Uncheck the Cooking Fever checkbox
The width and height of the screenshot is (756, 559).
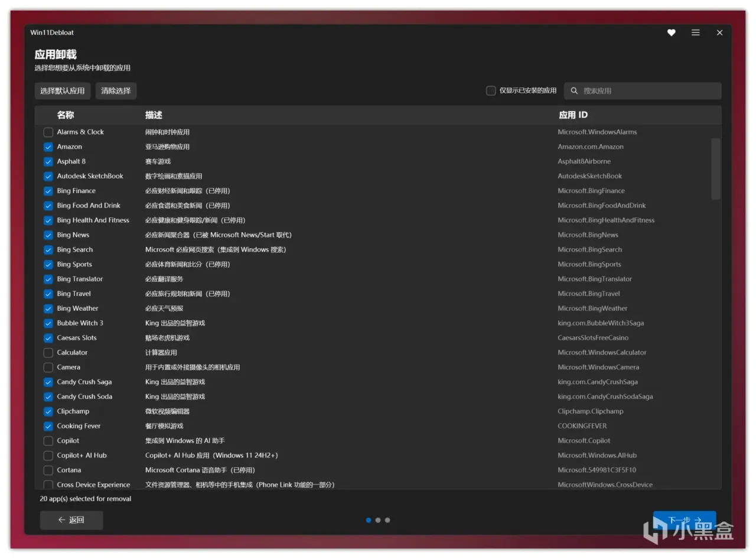(x=48, y=426)
